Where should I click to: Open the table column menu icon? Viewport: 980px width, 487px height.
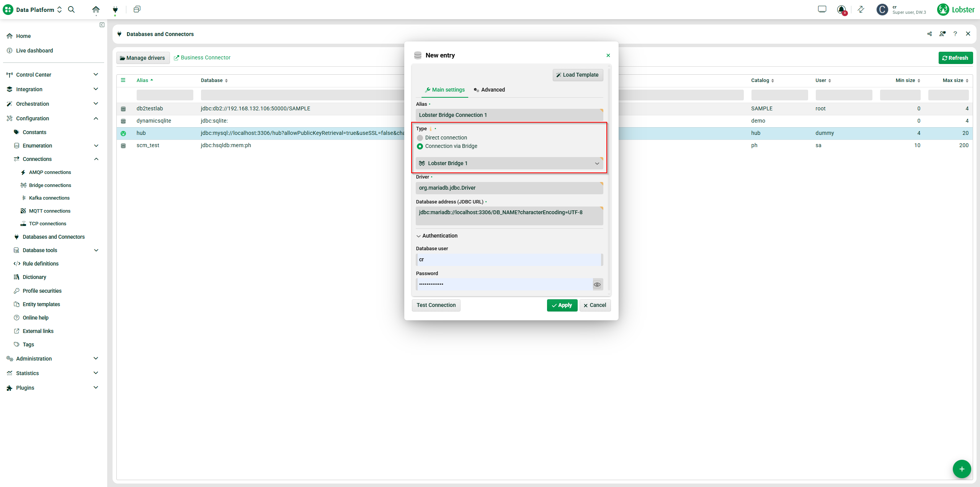[123, 80]
